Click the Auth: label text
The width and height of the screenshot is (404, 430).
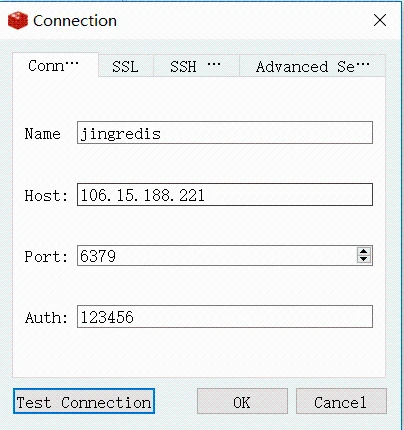46,318
